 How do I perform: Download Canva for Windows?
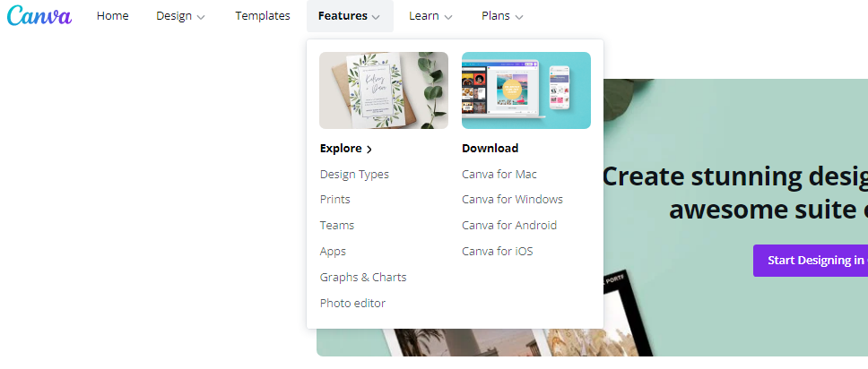coord(512,199)
